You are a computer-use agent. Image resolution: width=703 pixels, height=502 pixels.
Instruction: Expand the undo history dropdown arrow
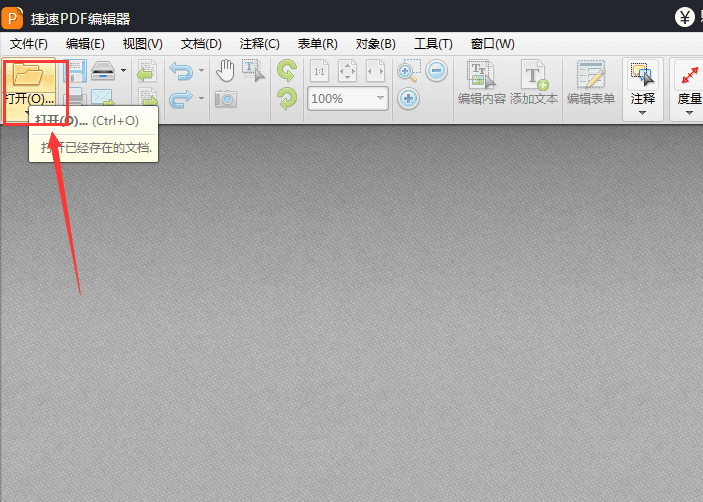[201, 71]
